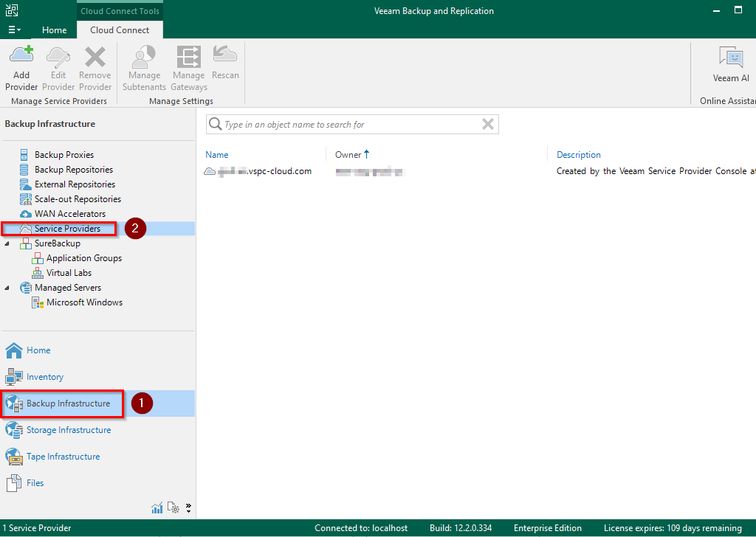
Task: Click 'Connected to: localhost' in status bar
Action: [361, 528]
